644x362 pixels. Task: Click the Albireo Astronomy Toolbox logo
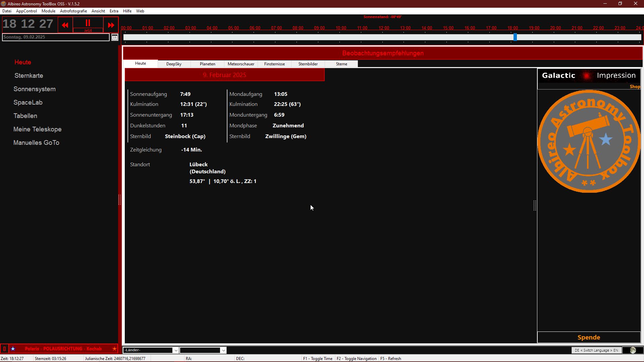[589, 141]
